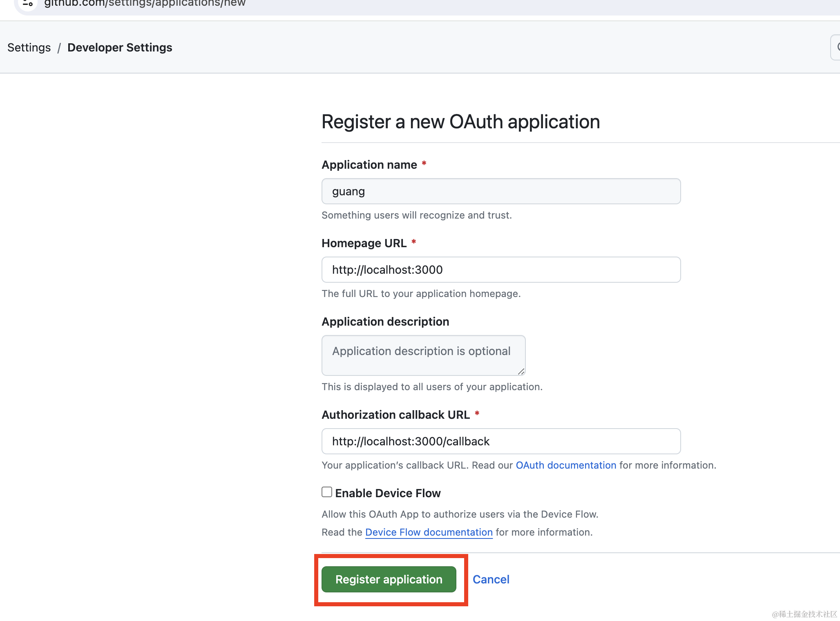This screenshot has height=621, width=840.
Task: Focus the Application description text area
Action: click(423, 355)
